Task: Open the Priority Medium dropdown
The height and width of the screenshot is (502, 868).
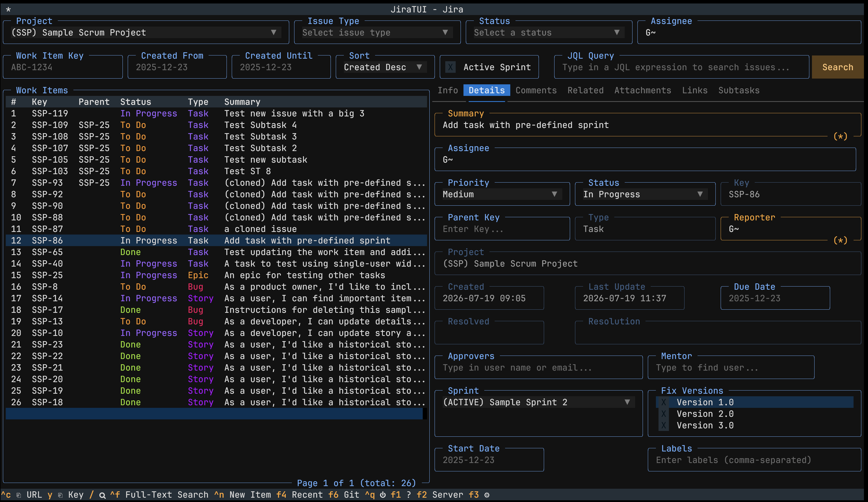Action: pos(502,194)
